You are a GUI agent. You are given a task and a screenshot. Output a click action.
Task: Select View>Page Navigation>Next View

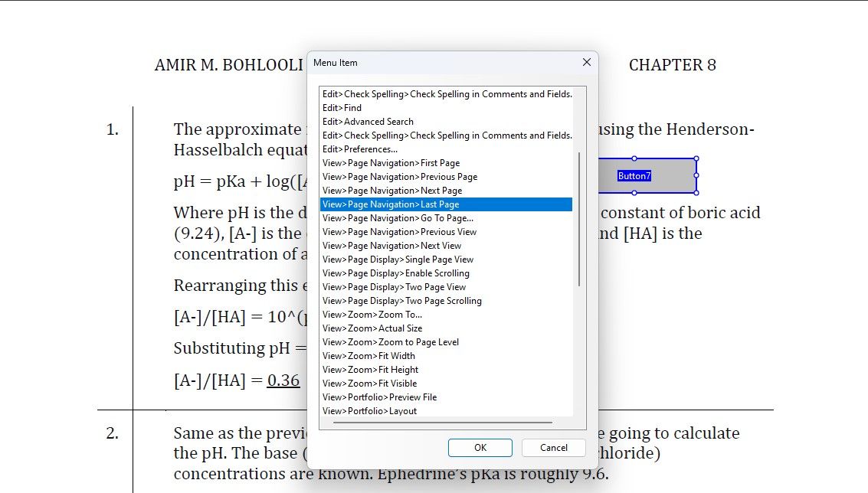pos(446,246)
